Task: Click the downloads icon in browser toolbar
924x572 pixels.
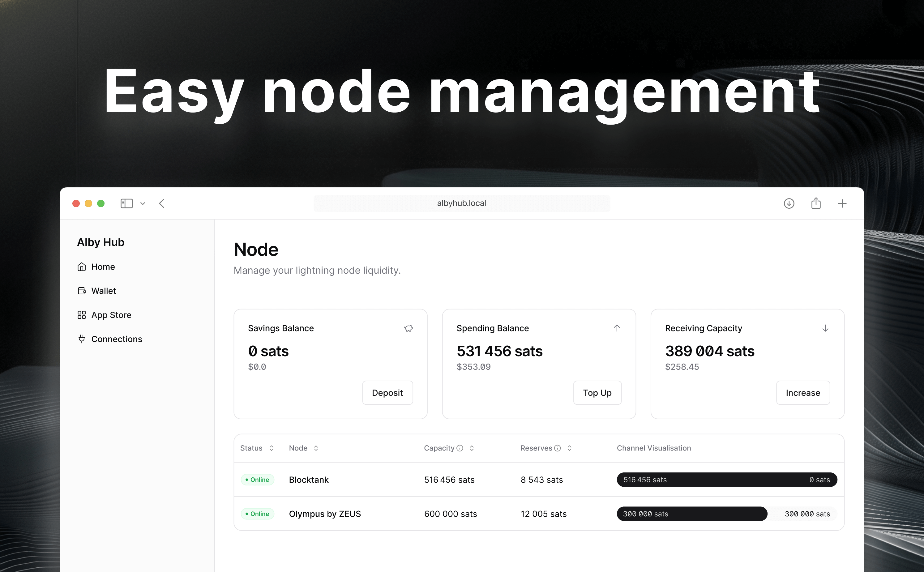Action: pyautogui.click(x=789, y=203)
